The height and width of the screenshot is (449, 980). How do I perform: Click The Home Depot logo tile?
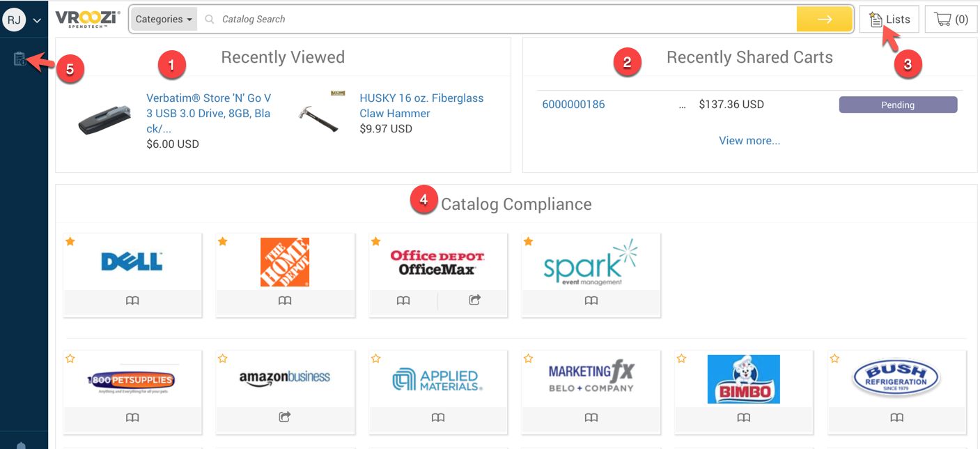pyautogui.click(x=285, y=262)
